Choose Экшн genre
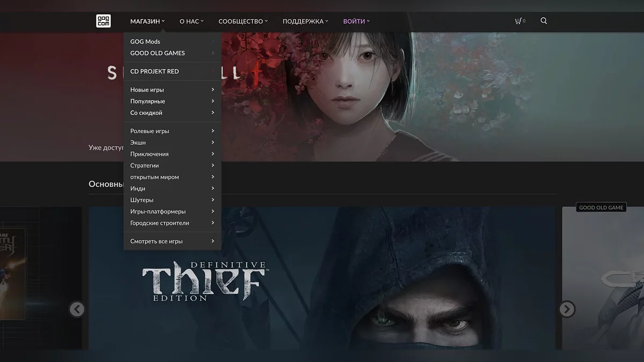Screen dimensions: 644x362 (172, 143)
